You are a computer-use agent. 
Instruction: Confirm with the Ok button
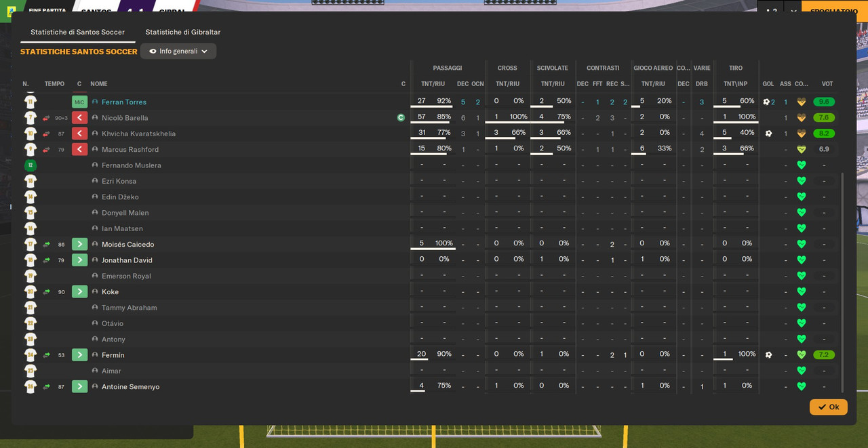click(x=828, y=407)
